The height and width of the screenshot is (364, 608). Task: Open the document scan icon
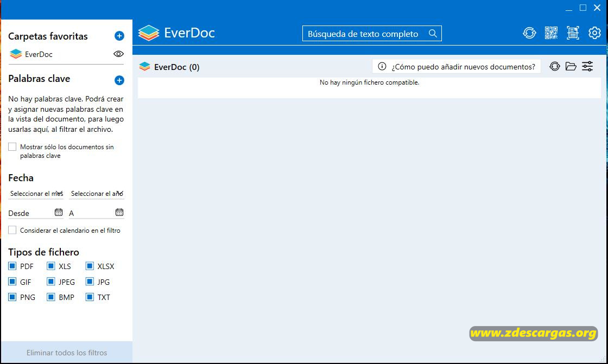[573, 33]
